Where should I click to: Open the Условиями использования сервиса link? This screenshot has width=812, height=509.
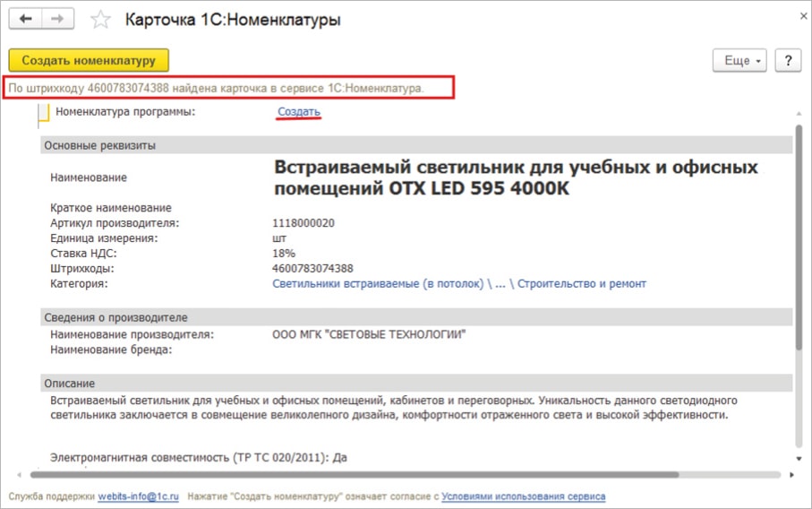pyautogui.click(x=524, y=496)
